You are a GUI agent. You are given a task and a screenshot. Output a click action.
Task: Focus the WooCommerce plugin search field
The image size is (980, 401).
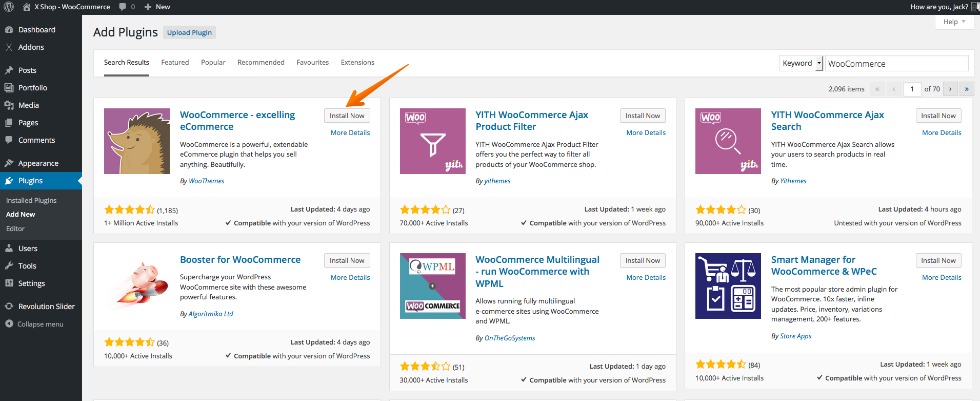[897, 63]
